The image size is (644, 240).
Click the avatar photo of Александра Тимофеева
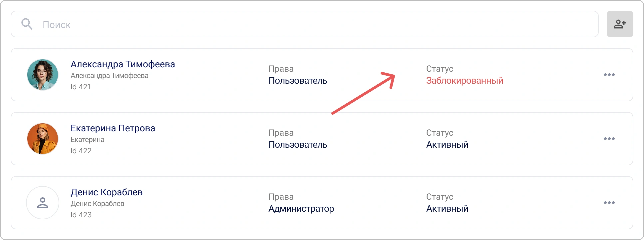43,75
